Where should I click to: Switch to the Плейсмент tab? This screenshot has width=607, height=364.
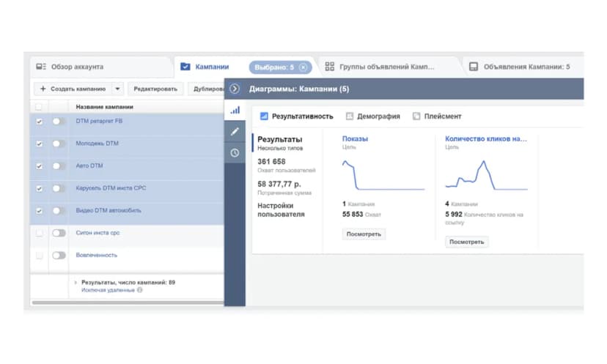[437, 116]
